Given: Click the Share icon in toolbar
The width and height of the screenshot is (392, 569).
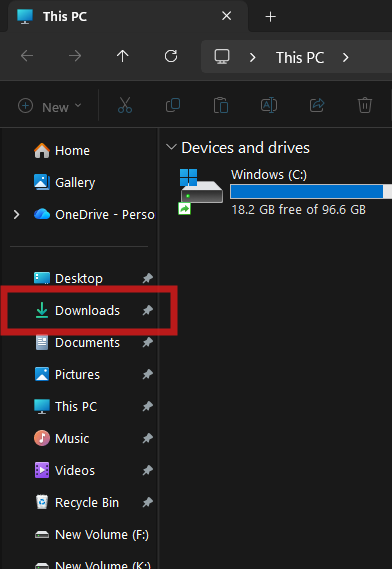Looking at the screenshot, I should point(317,105).
